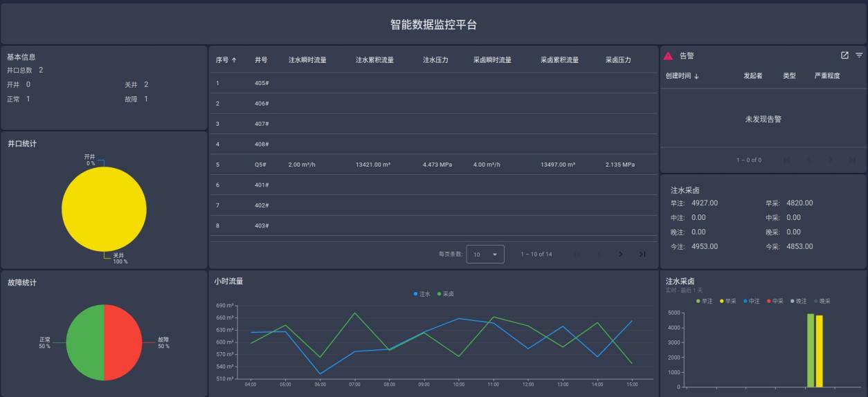868x397 pixels.
Task: Open the rows-per-page dropdown showing 10
Action: pos(485,254)
